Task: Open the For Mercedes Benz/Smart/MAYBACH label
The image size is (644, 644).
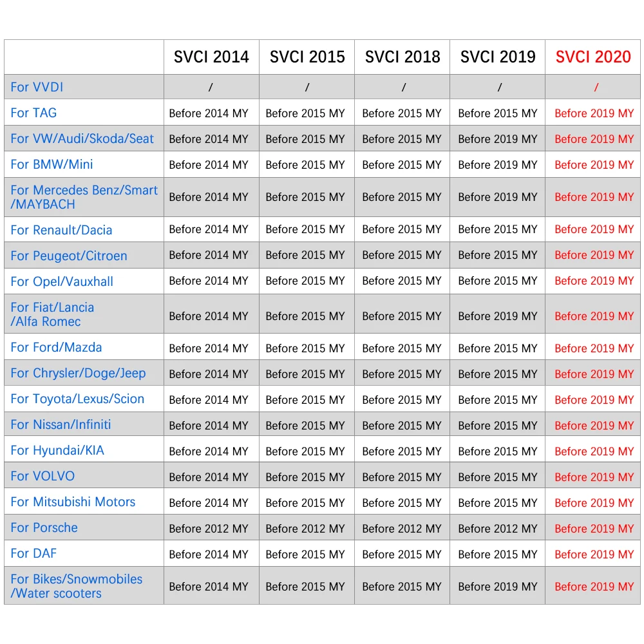Action: click(84, 197)
